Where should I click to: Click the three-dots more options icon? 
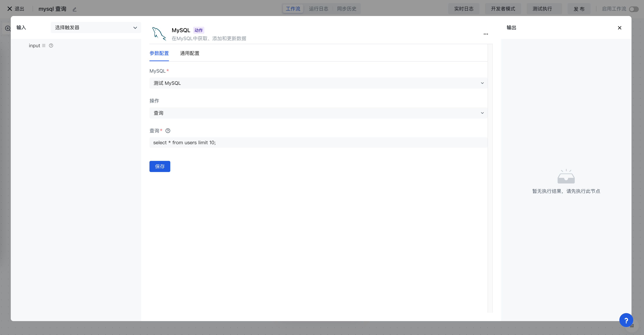[x=486, y=34]
